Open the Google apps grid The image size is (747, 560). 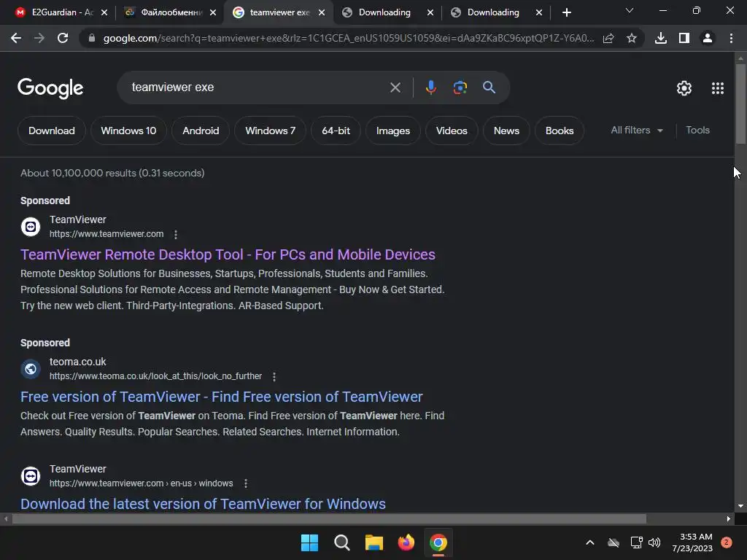pyautogui.click(x=718, y=88)
